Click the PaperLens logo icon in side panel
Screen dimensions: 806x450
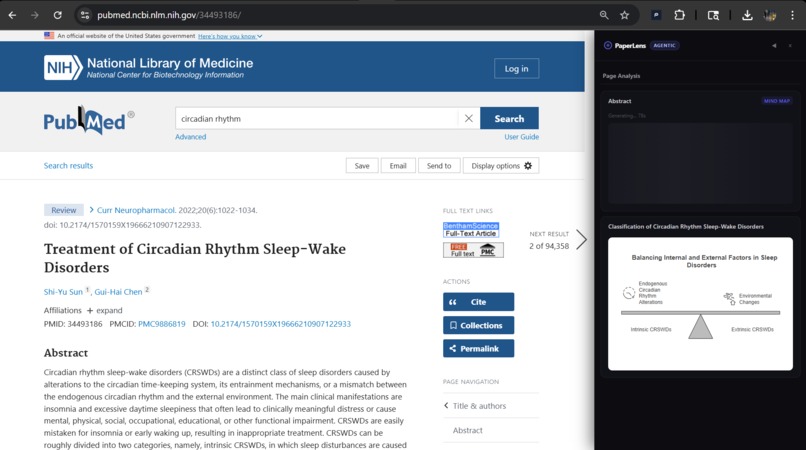(608, 45)
